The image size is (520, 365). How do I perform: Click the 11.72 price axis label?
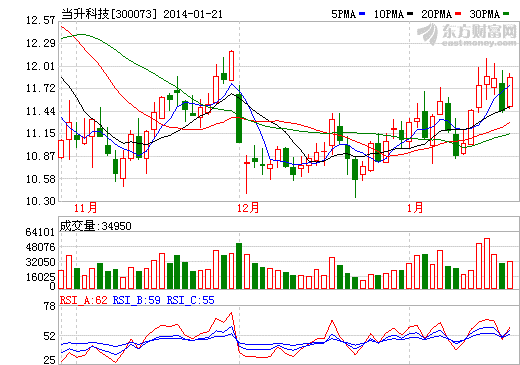(x=40, y=88)
